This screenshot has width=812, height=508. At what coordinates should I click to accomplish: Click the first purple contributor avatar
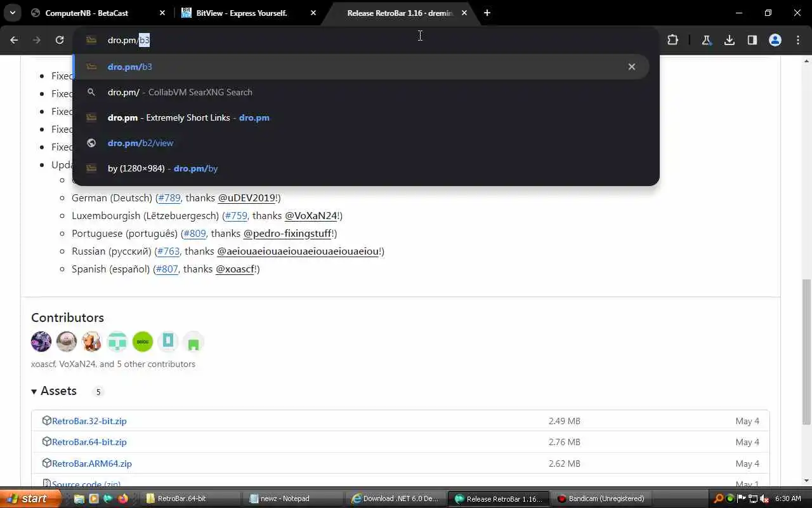pyautogui.click(x=41, y=342)
